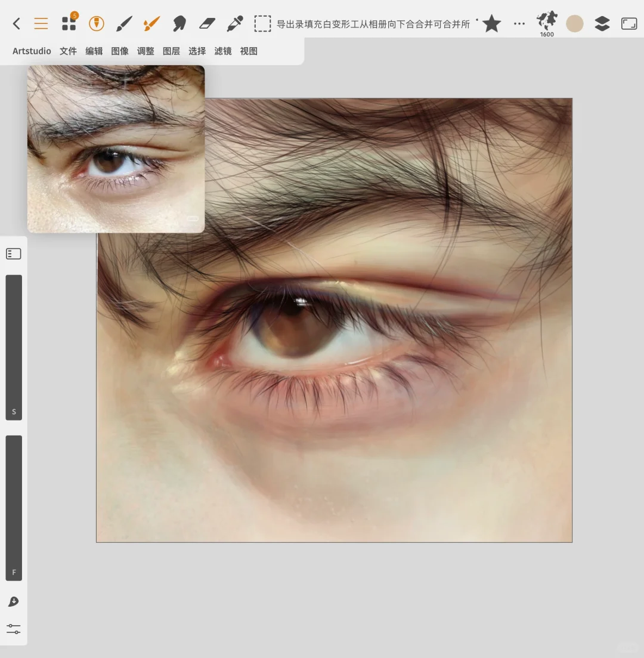Image resolution: width=644 pixels, height=658 pixels.
Task: Open the 滤镜 (Filter) menu
Action: click(x=223, y=51)
